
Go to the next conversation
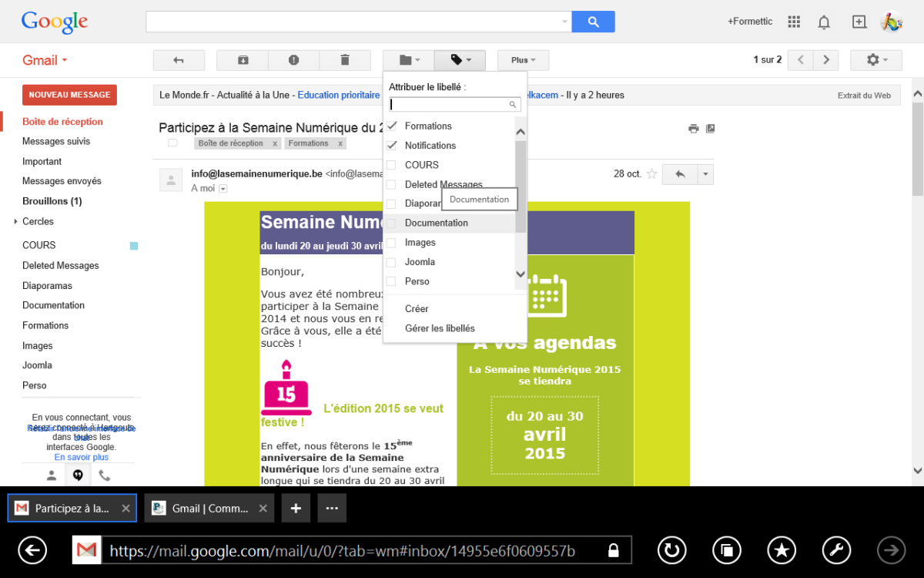[x=826, y=60]
